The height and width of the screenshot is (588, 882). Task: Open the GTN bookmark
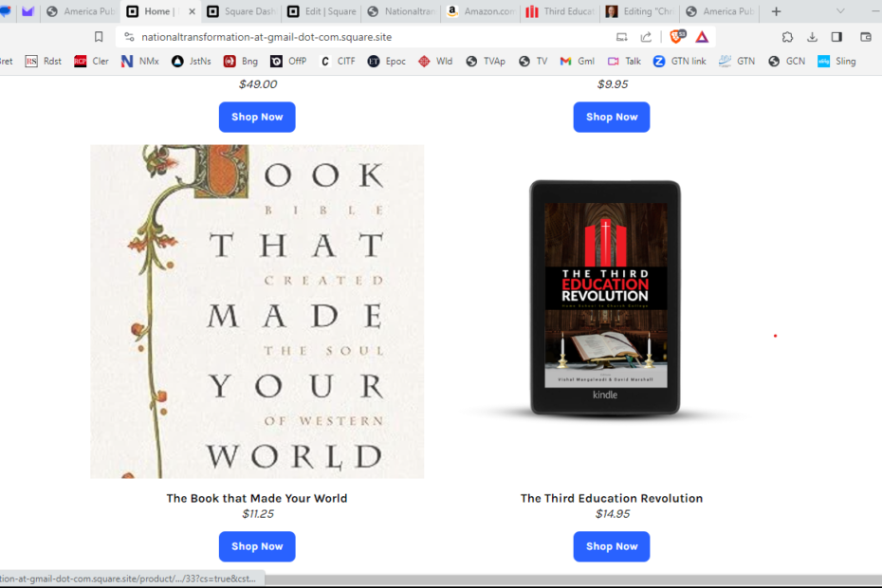point(737,62)
